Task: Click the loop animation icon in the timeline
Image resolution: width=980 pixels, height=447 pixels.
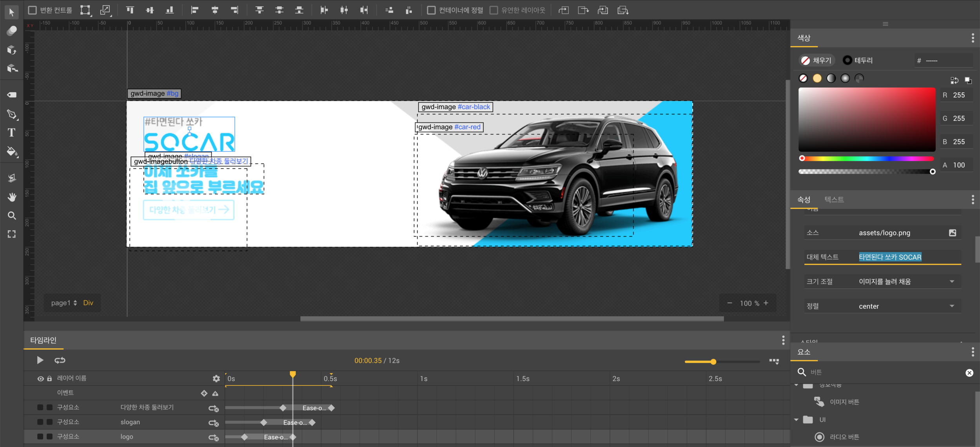Action: tap(60, 360)
